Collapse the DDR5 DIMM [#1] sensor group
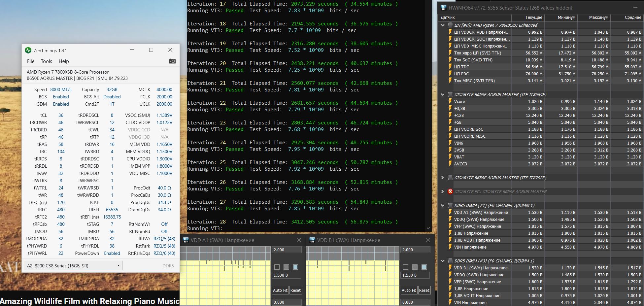644x306 pixels. (x=443, y=205)
